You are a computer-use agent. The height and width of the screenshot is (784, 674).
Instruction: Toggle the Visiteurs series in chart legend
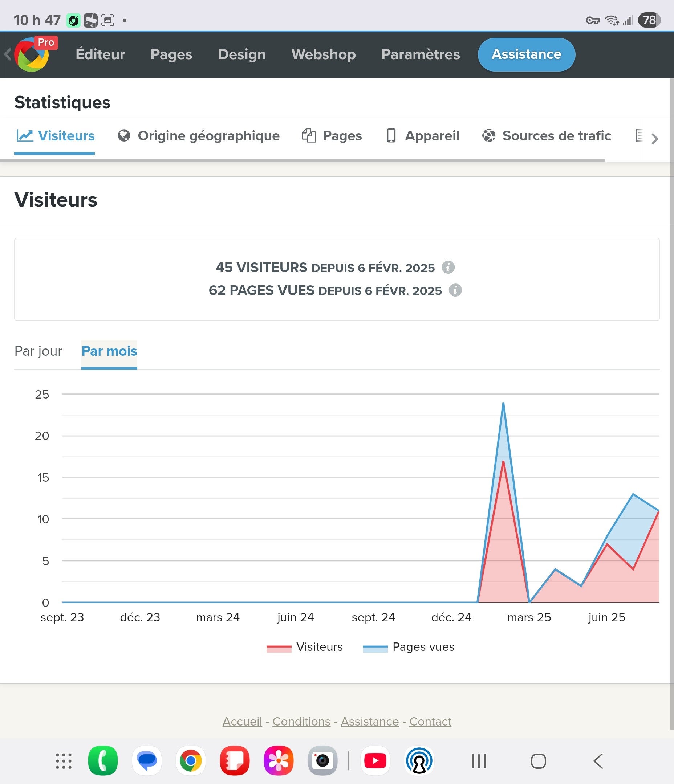tap(305, 647)
